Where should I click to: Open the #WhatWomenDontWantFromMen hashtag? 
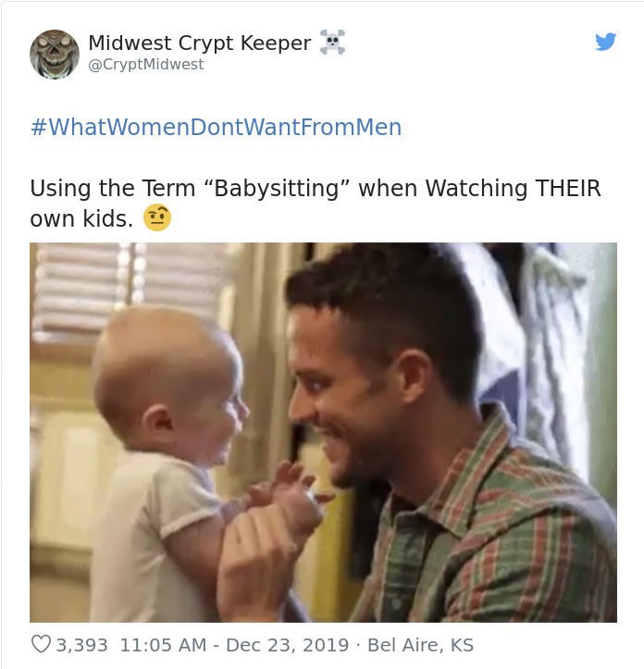pos(216,127)
